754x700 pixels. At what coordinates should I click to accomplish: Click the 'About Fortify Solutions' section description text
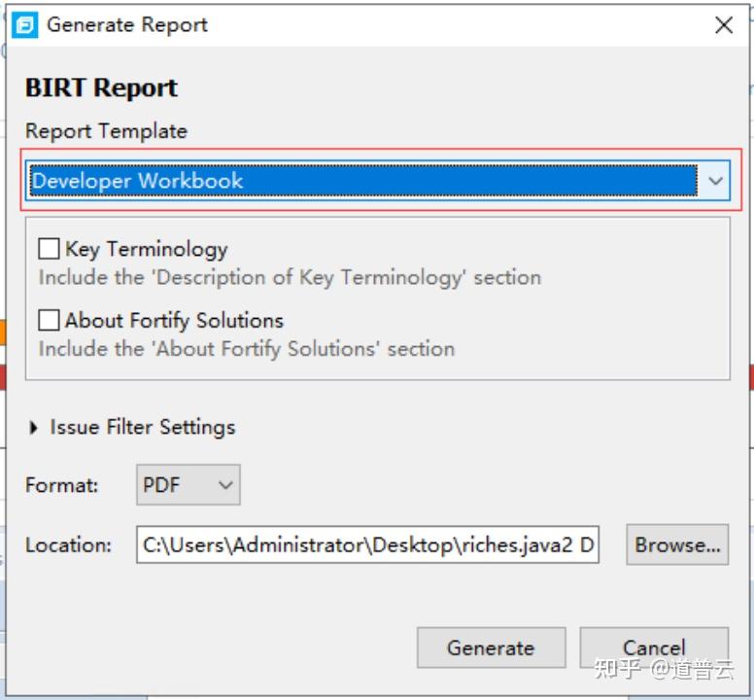tap(247, 348)
